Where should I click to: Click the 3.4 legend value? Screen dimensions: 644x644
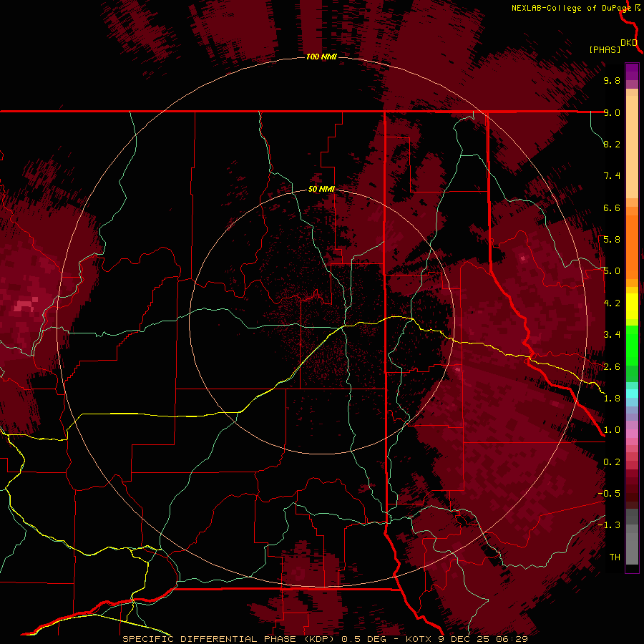click(612, 335)
